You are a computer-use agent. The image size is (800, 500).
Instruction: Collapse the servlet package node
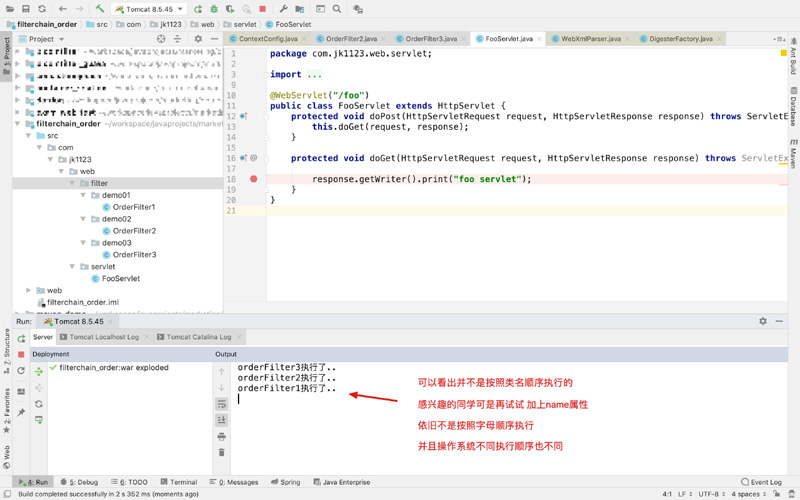coord(72,266)
